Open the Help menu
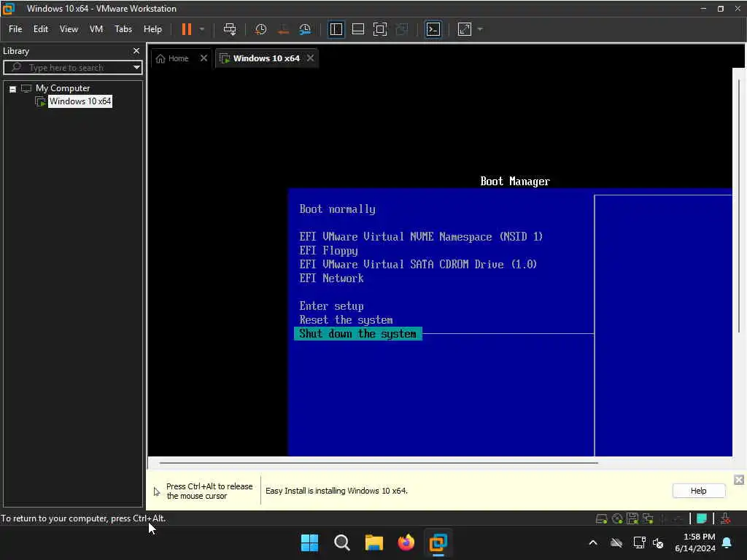Screen dimensions: 747x560 click(x=152, y=29)
